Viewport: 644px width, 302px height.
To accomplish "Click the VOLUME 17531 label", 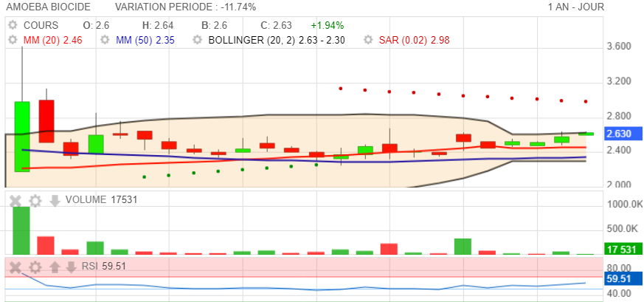I will coord(102,200).
